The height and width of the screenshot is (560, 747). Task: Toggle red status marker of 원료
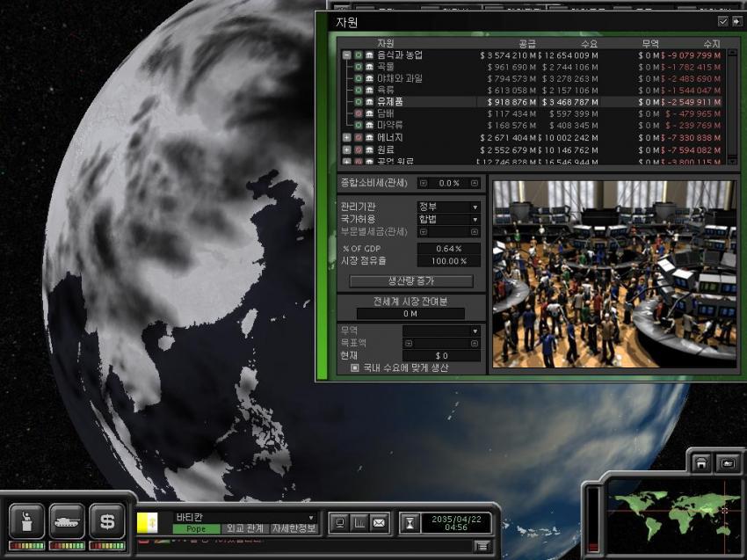[x=359, y=150]
